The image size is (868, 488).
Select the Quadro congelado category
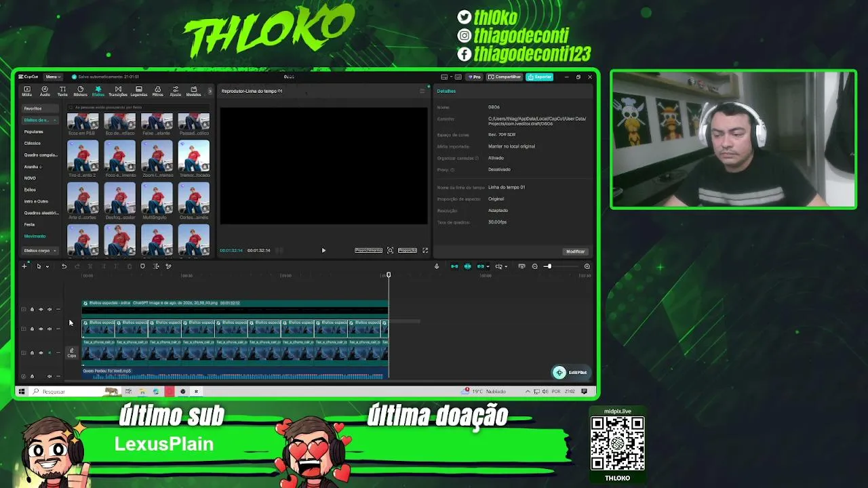[41, 155]
